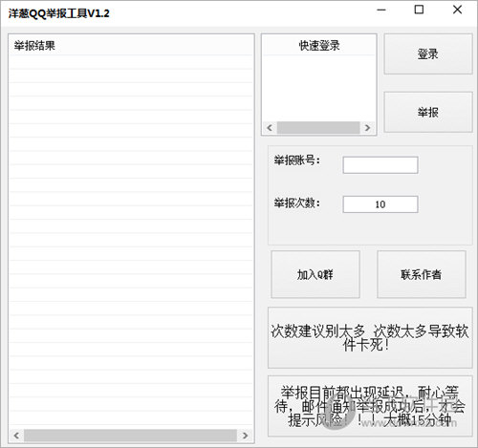Click the 快速登录 list header
The image size is (478, 448).
(319, 46)
